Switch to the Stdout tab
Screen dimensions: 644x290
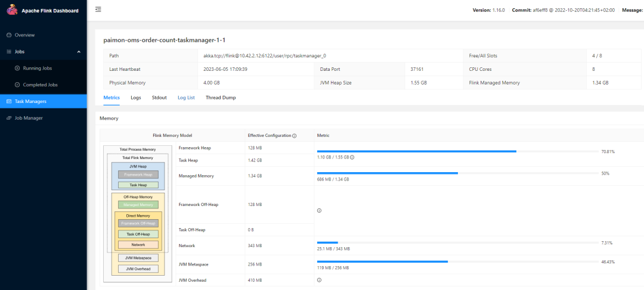click(159, 97)
